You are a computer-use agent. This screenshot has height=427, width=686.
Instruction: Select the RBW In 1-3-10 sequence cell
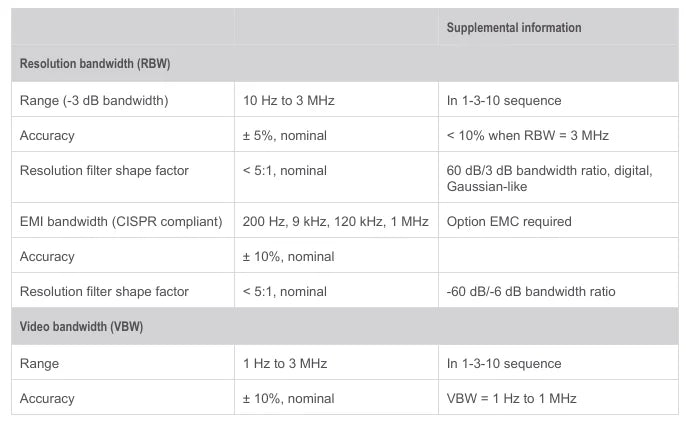coord(504,100)
